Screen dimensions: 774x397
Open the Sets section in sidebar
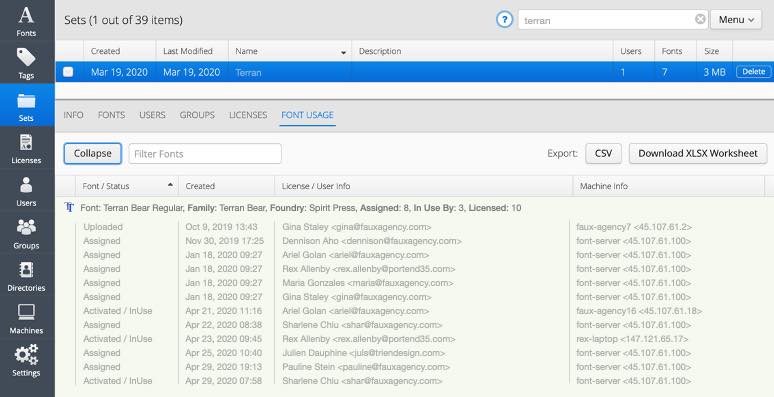coord(27,105)
